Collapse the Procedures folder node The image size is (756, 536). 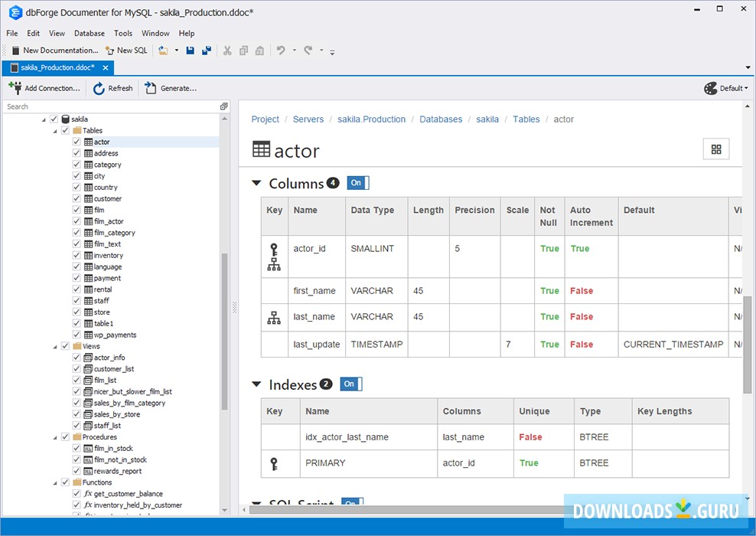pos(55,437)
